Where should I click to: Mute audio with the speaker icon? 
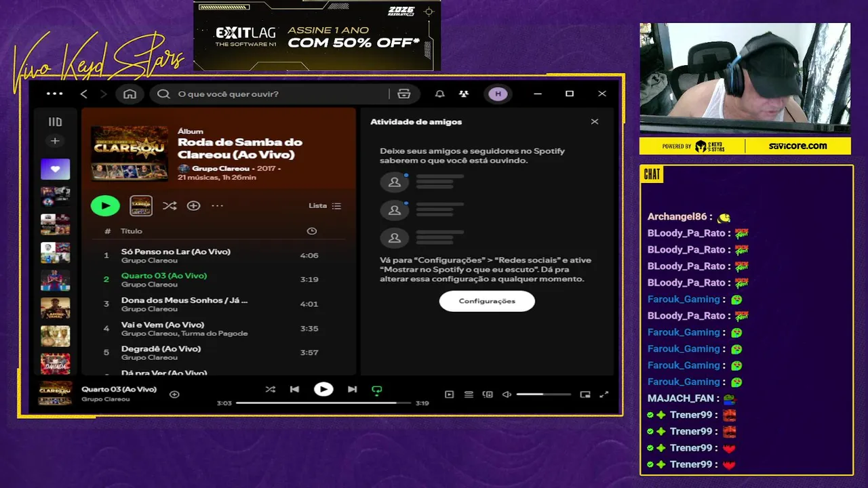(x=507, y=394)
